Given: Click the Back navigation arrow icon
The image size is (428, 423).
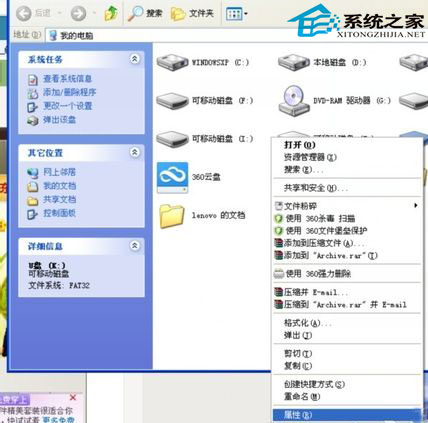Looking at the screenshot, I should [x=24, y=14].
